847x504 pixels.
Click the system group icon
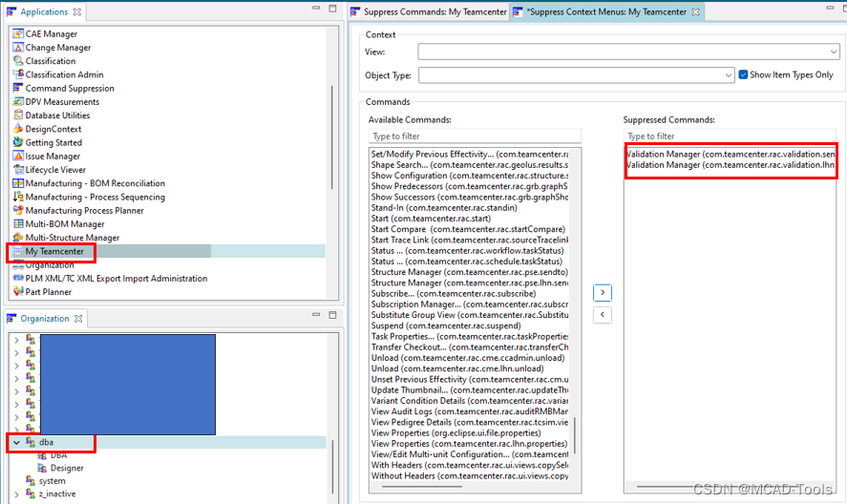click(31, 481)
